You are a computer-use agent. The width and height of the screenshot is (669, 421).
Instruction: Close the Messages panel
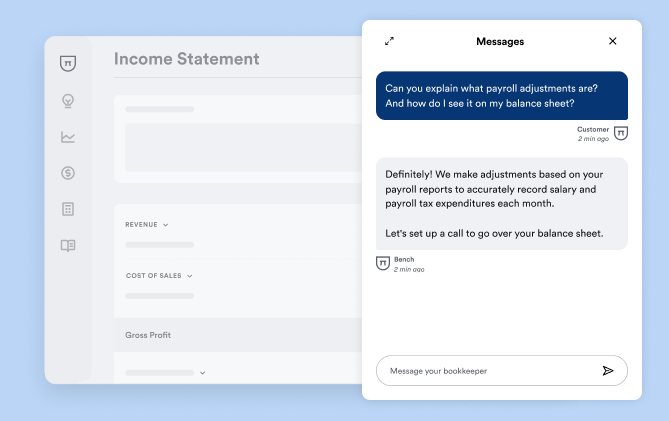coord(613,41)
